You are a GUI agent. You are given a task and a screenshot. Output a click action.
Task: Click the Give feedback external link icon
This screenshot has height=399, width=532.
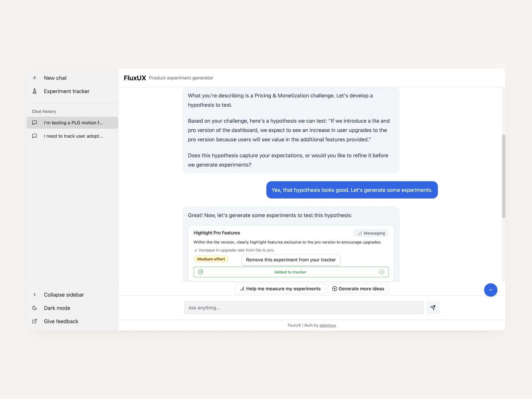pyautogui.click(x=35, y=321)
